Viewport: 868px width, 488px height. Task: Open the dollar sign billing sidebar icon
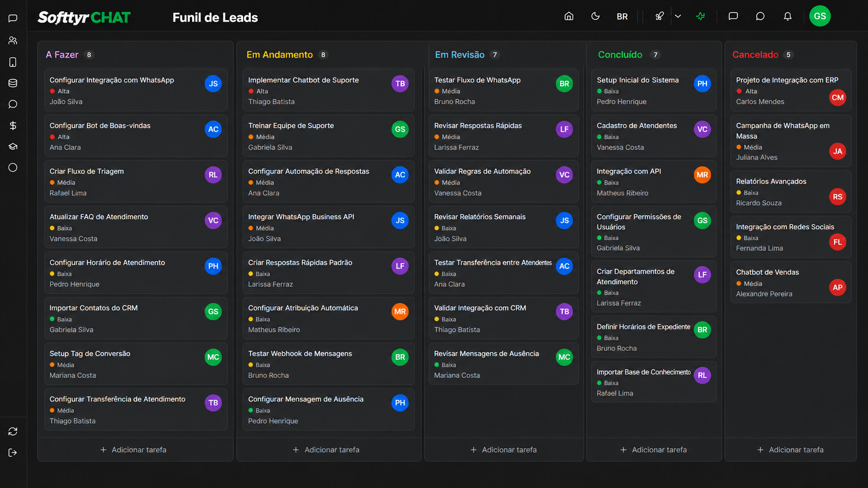point(13,125)
